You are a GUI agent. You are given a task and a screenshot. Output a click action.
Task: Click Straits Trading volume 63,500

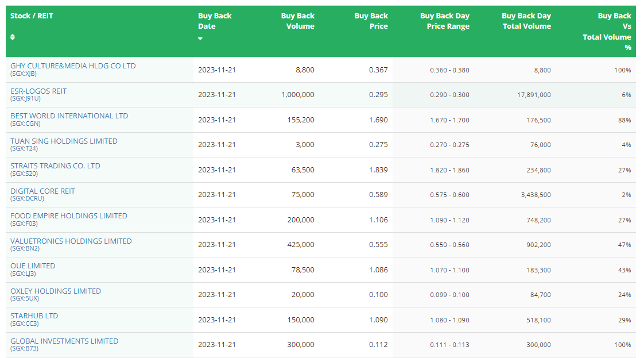tap(303, 170)
